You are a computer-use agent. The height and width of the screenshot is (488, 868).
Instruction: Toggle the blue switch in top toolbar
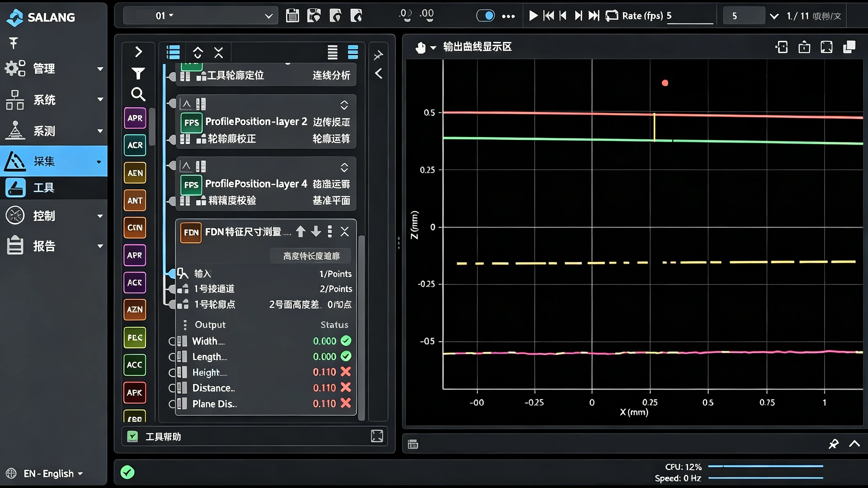click(x=485, y=16)
